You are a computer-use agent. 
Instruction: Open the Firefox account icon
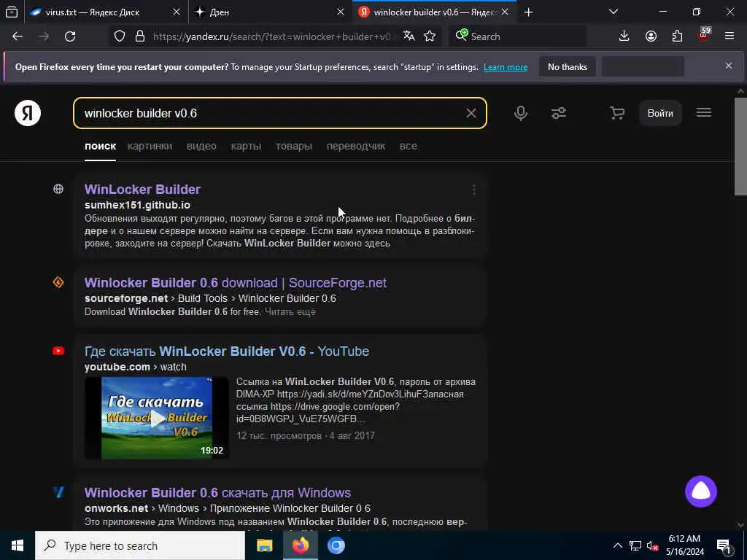(651, 36)
